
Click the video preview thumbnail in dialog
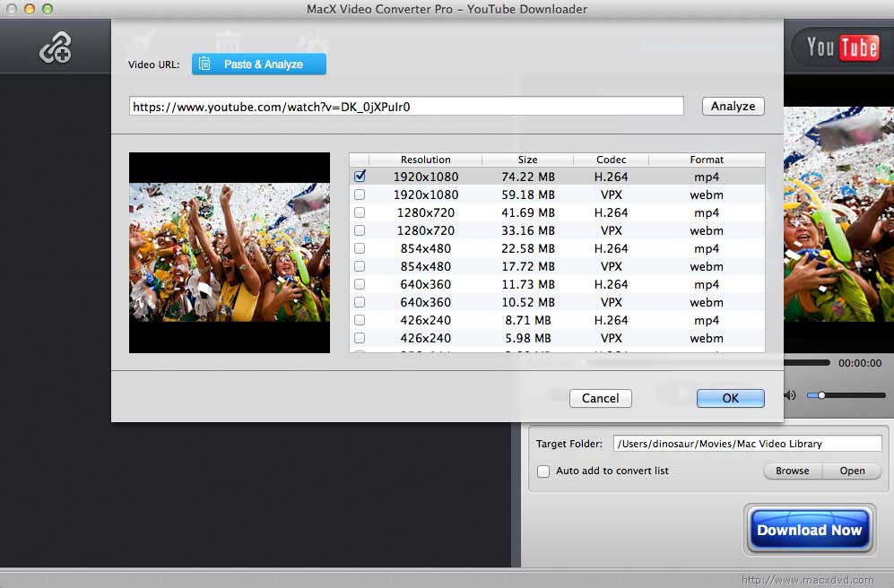[230, 253]
